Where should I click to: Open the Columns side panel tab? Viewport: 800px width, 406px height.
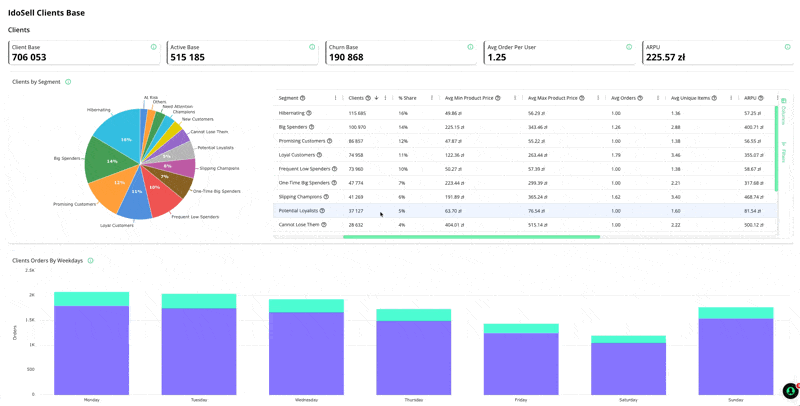pos(784,113)
